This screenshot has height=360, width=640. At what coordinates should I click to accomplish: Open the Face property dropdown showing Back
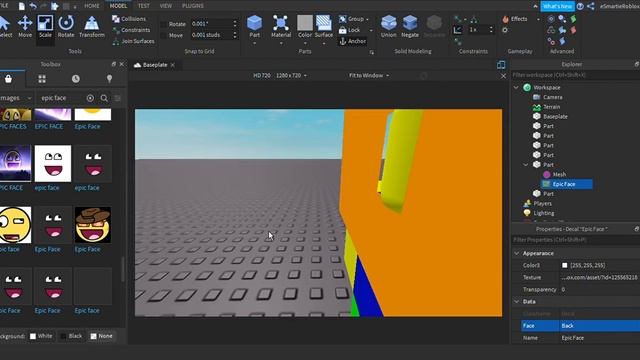[600, 326]
